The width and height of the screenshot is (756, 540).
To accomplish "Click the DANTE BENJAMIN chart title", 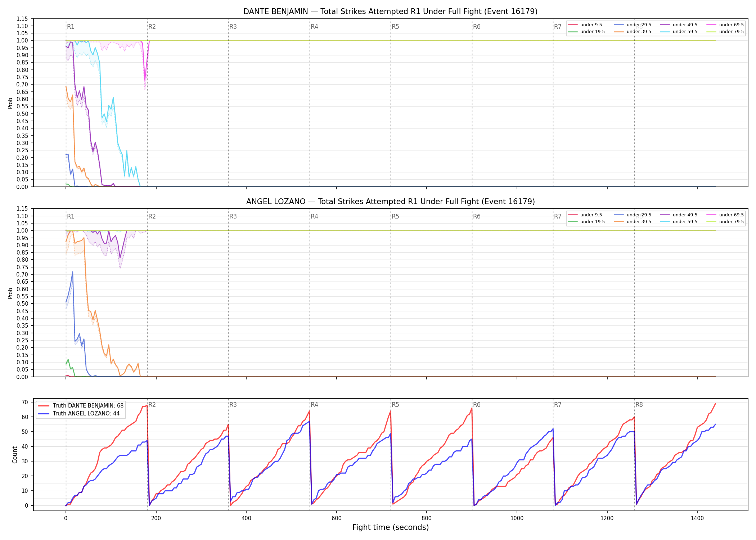I will point(390,12).
